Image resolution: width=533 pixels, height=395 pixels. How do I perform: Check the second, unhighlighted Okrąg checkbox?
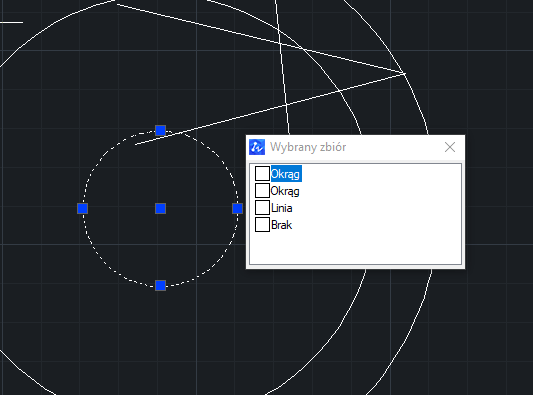coord(262,190)
